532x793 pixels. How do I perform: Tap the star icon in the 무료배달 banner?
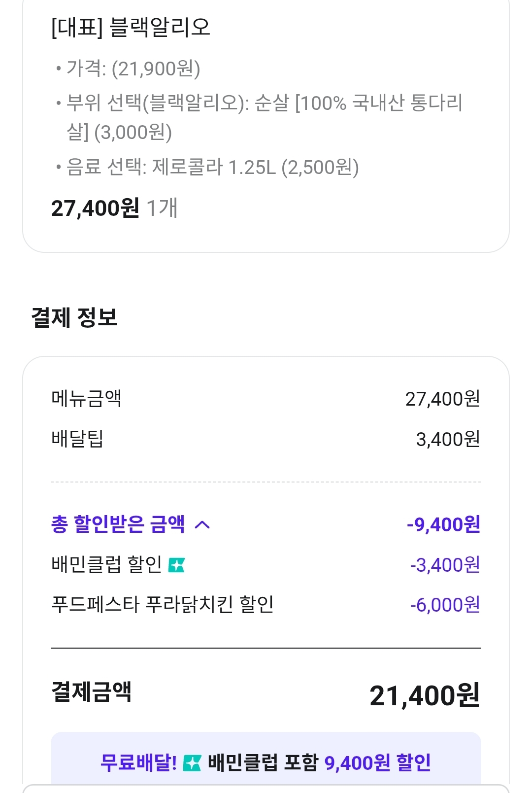[x=192, y=763]
